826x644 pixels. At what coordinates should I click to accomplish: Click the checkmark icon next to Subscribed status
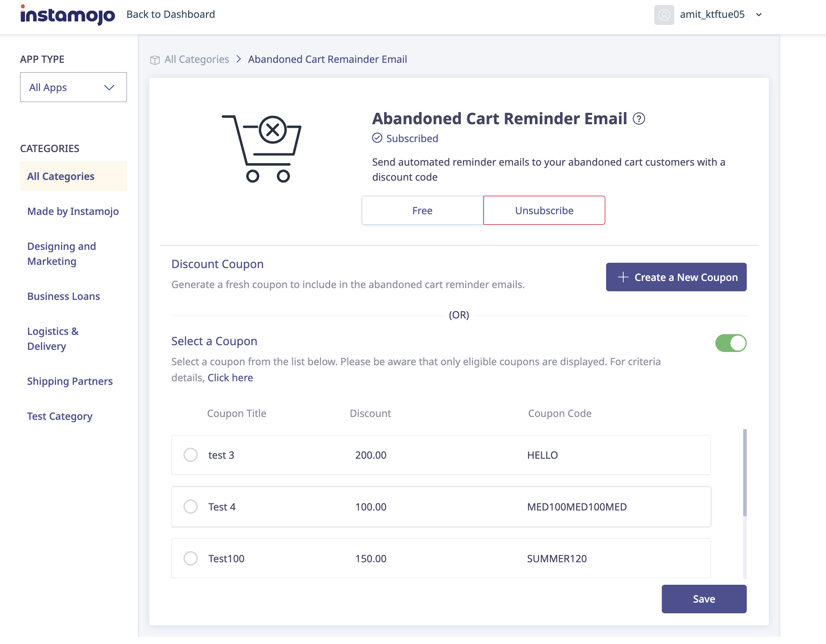click(x=377, y=138)
